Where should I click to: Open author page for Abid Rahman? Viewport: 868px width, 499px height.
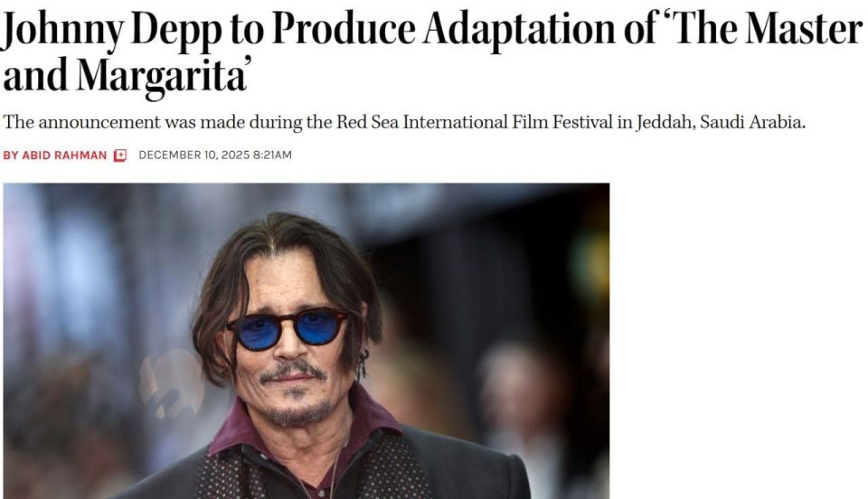click(64, 155)
